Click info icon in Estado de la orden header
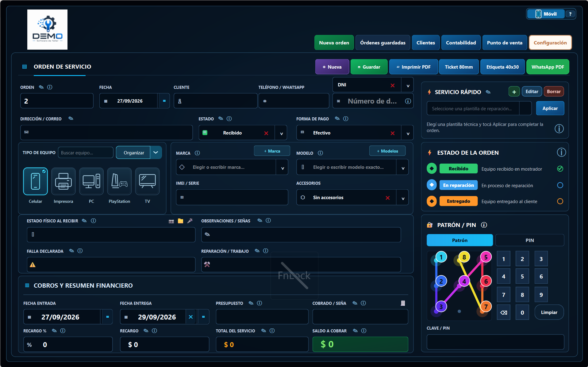This screenshot has height=367, width=588. (x=561, y=152)
